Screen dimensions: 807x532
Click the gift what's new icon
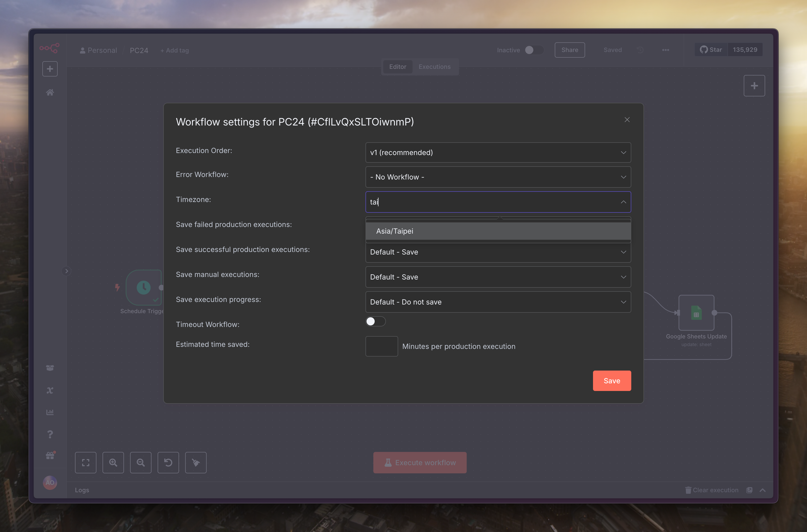coord(50,455)
